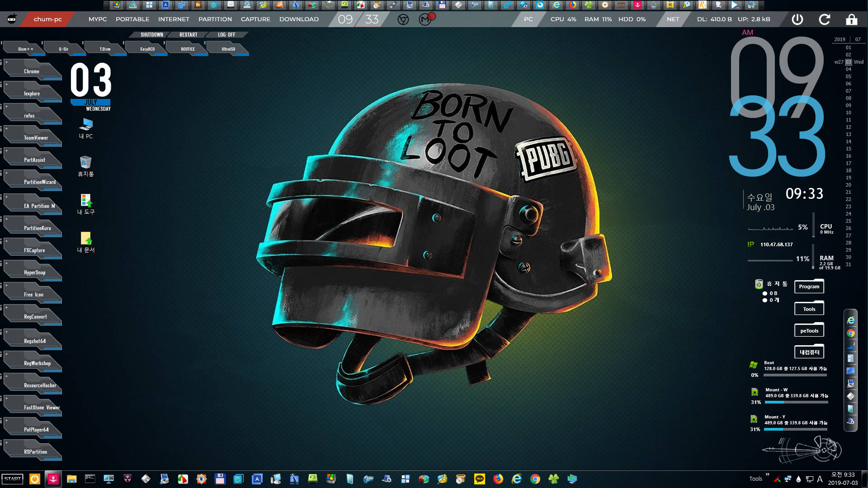
Task: Click the padlock lock icon in top bar
Action: pyautogui.click(x=852, y=19)
